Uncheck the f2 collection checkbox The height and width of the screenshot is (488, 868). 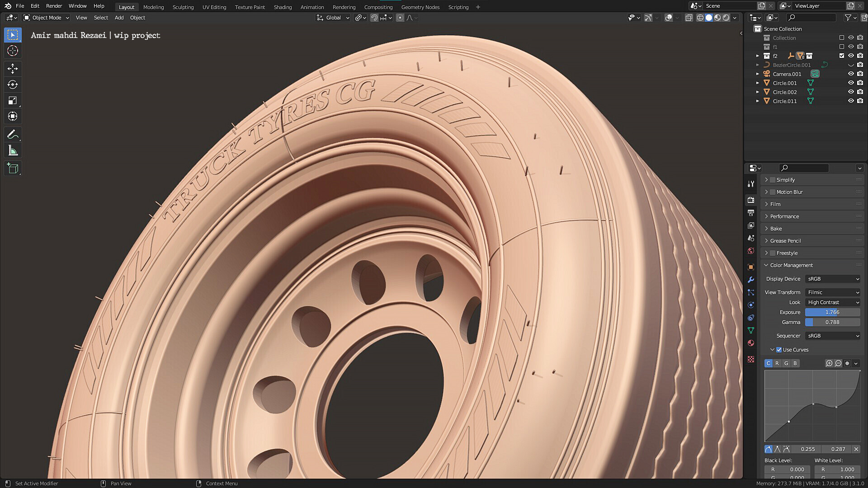tap(842, 56)
